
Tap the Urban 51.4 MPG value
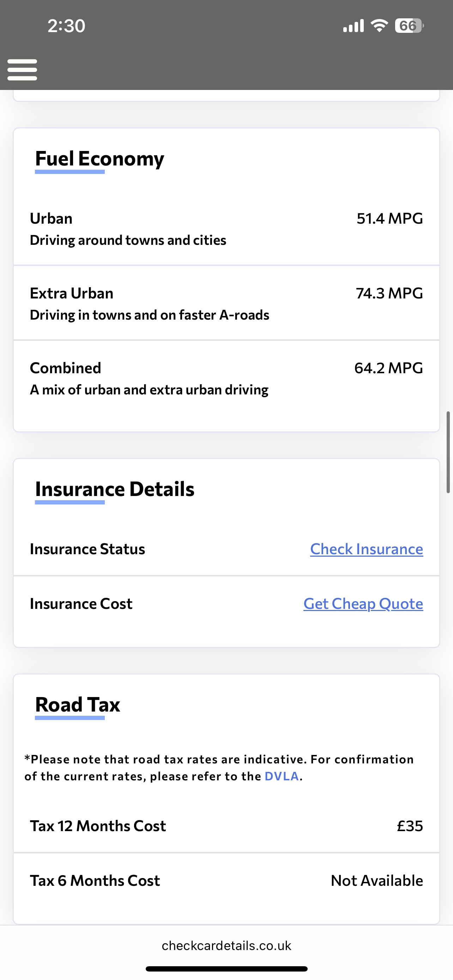[x=389, y=219]
